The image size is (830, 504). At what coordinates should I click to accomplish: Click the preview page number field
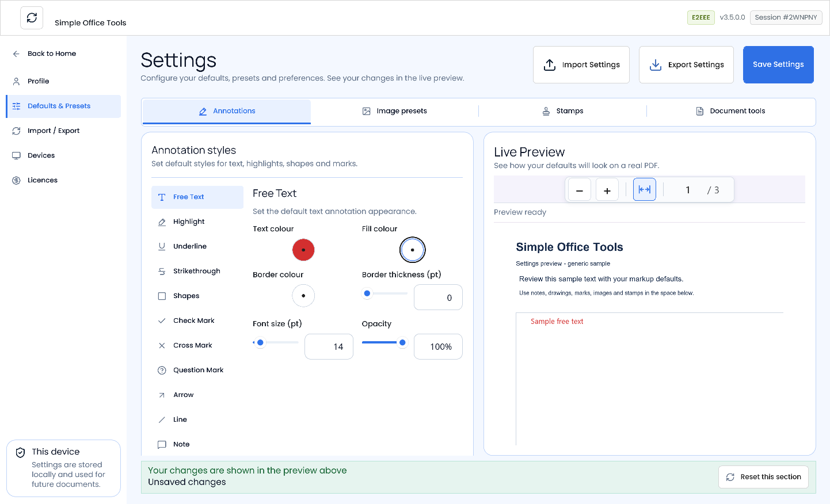tap(688, 190)
